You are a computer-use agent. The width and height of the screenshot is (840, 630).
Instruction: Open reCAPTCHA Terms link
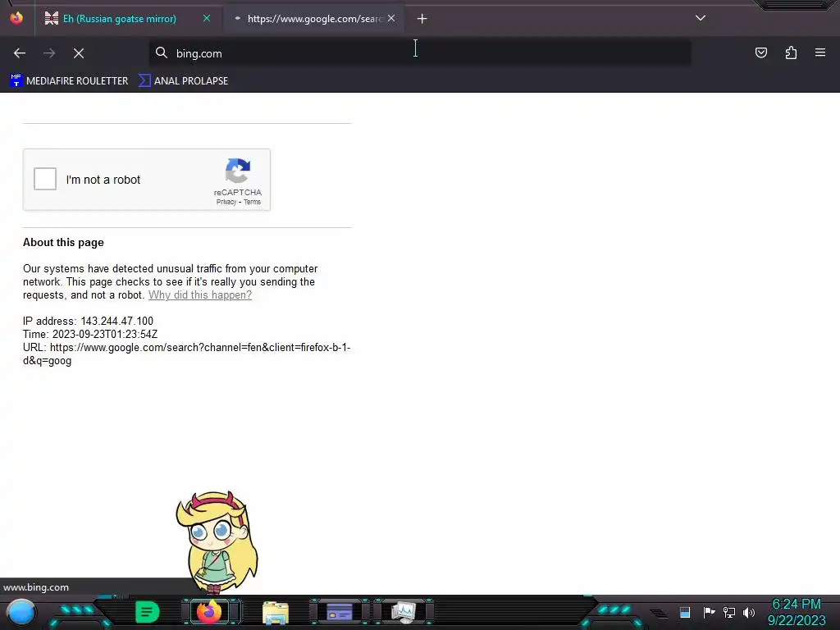point(253,202)
